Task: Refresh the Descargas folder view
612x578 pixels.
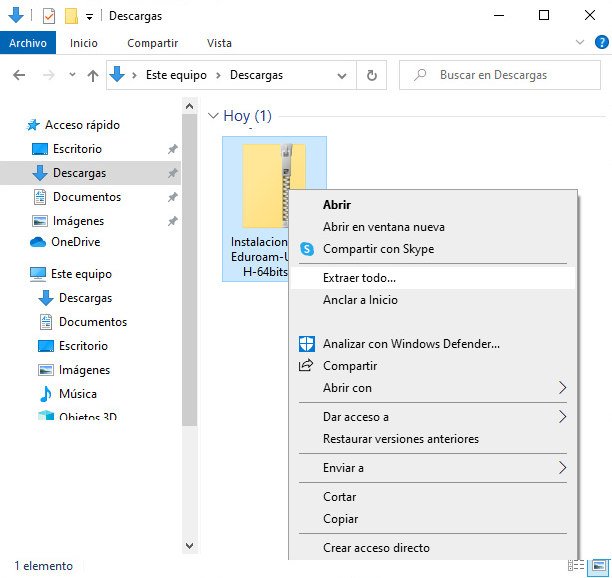Action: [x=372, y=75]
